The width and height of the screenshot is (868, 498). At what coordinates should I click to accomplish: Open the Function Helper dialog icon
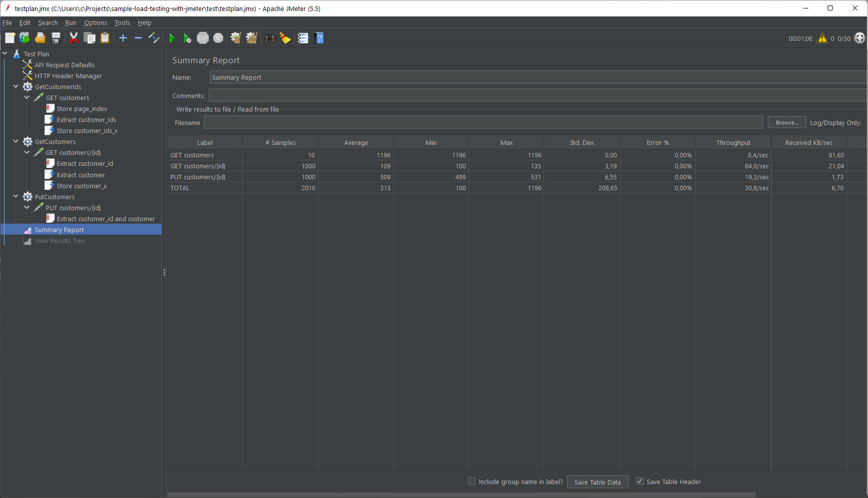(303, 38)
